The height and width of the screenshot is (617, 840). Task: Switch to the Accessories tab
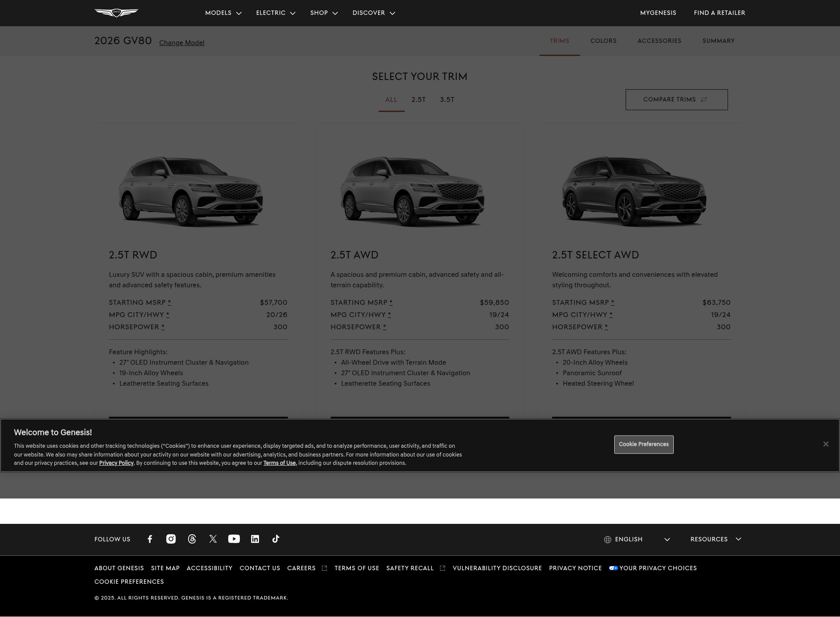659,41
